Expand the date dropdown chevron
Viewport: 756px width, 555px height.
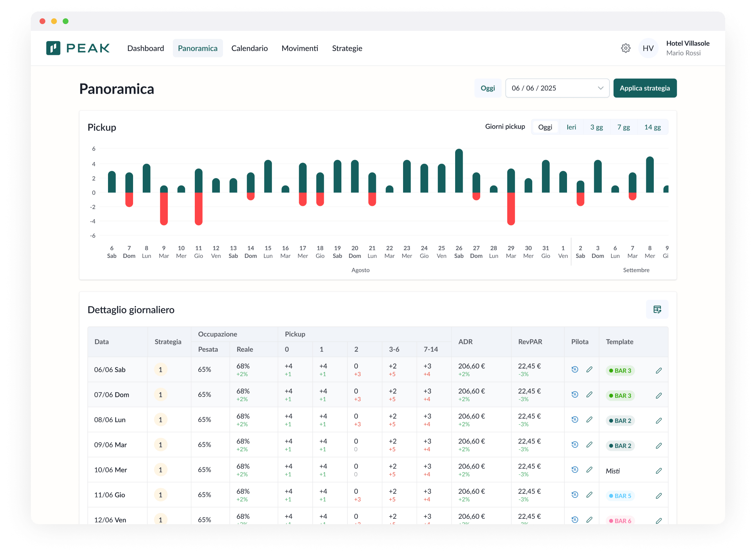tap(600, 88)
